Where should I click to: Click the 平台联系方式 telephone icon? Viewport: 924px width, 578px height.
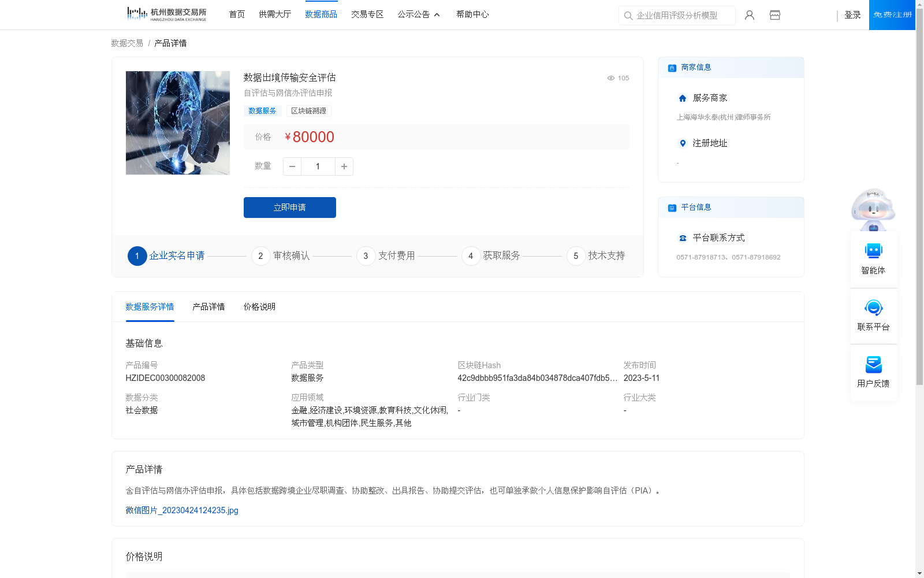pos(683,238)
